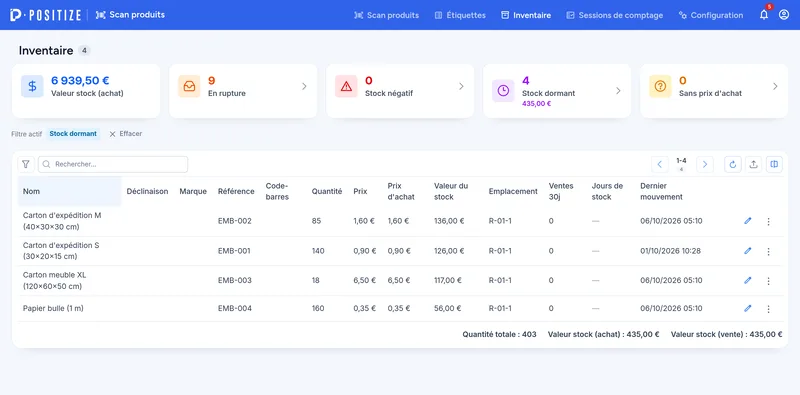Click the export upload icon
The image size is (800, 395).
[753, 164]
